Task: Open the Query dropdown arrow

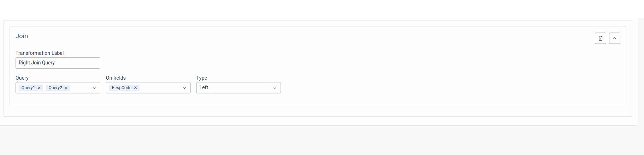Action: tap(94, 88)
